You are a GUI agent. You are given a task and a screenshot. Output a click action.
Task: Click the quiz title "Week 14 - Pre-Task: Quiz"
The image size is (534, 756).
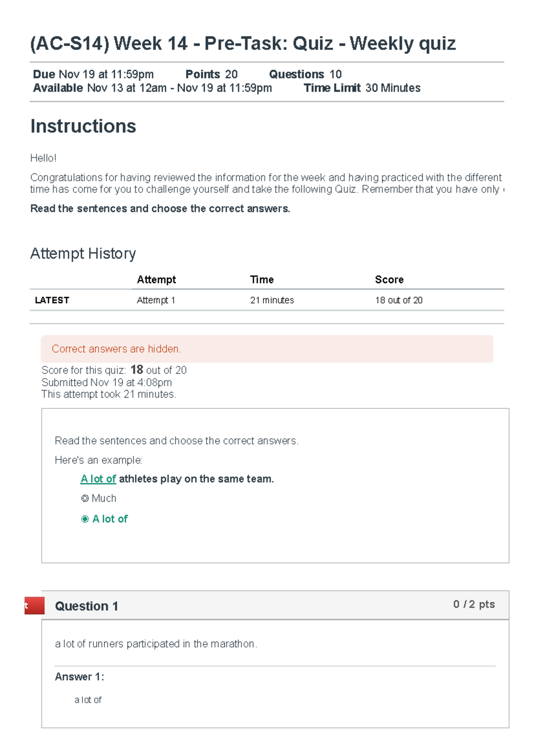click(243, 44)
